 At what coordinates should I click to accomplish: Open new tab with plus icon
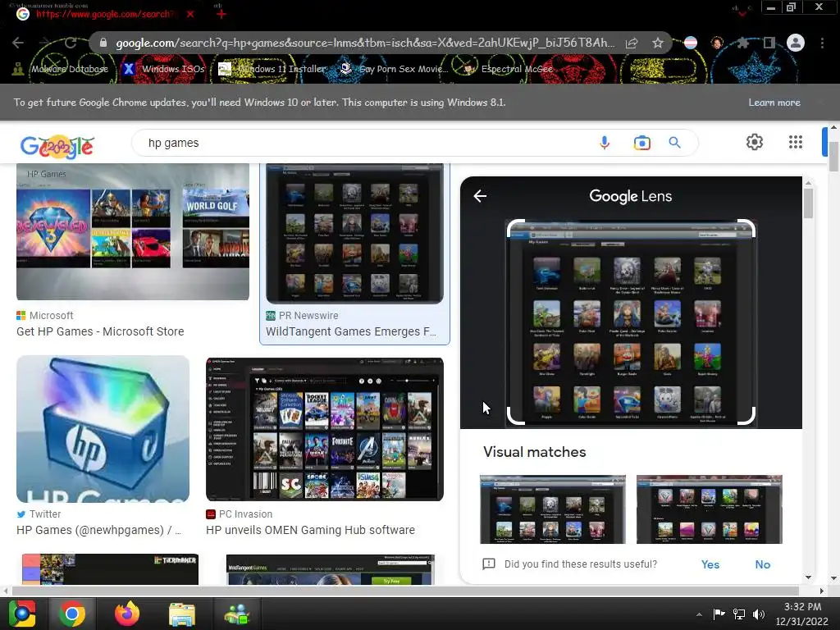click(221, 14)
